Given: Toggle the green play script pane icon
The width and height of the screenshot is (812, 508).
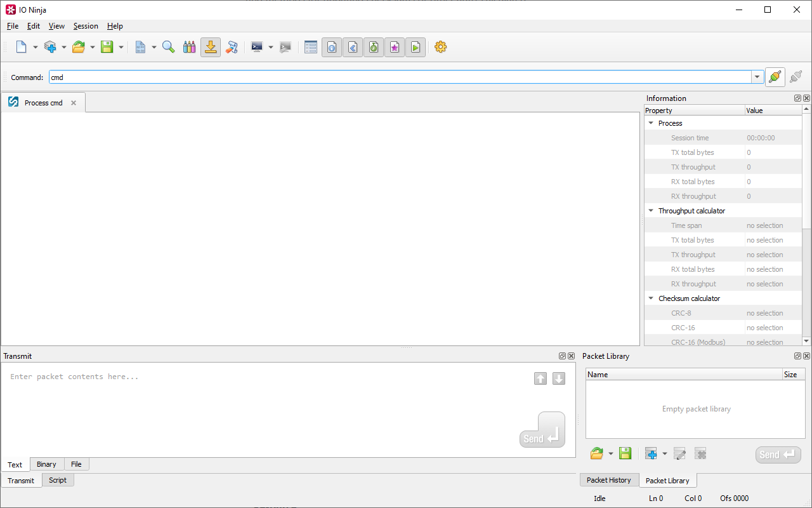Looking at the screenshot, I should coord(416,47).
